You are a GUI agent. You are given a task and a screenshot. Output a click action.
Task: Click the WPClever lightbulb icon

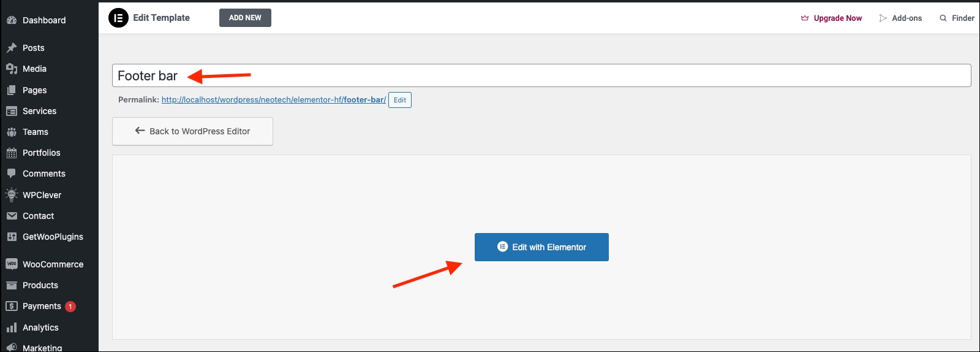click(x=12, y=195)
